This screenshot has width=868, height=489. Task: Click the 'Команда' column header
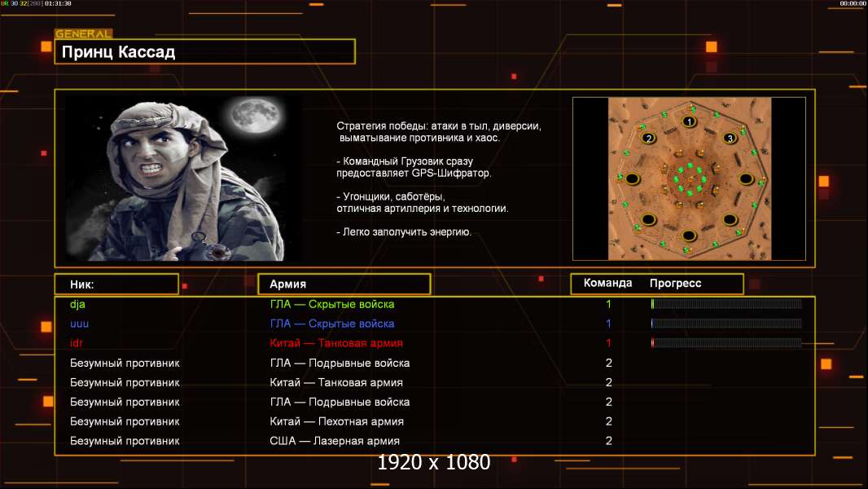pyautogui.click(x=607, y=283)
